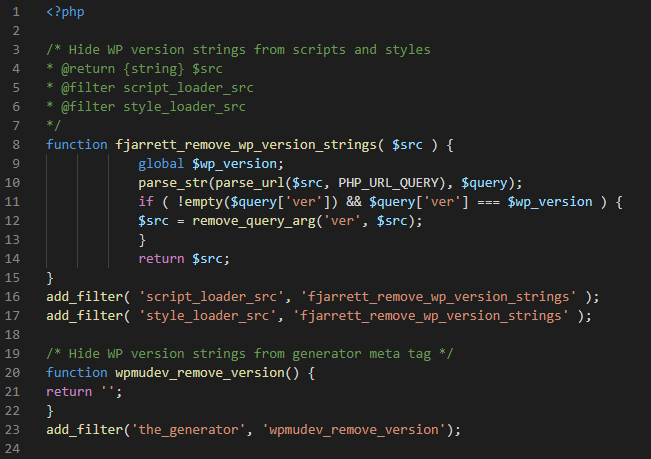Click "return '';" on line 21
Screen dimensions: 651x459
coord(84,392)
